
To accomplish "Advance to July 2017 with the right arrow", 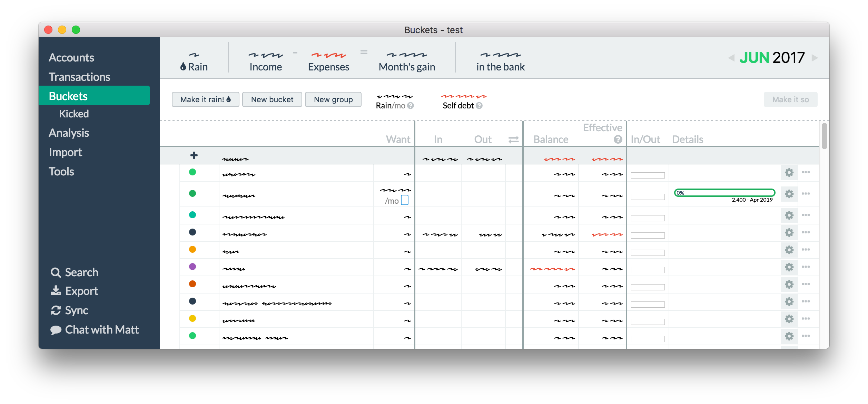I will pos(815,58).
